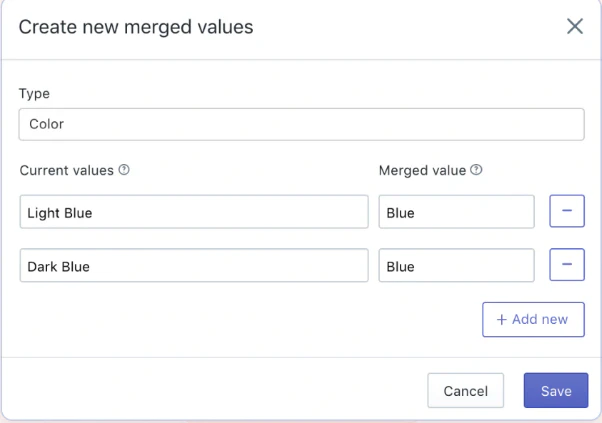
Task: Click the Merged value label text
Action: click(x=422, y=171)
